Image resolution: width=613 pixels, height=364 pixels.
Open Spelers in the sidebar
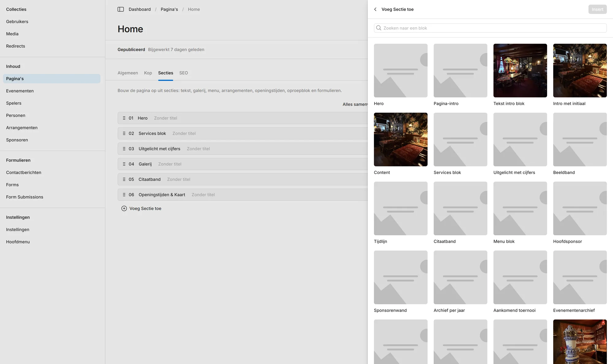14,103
